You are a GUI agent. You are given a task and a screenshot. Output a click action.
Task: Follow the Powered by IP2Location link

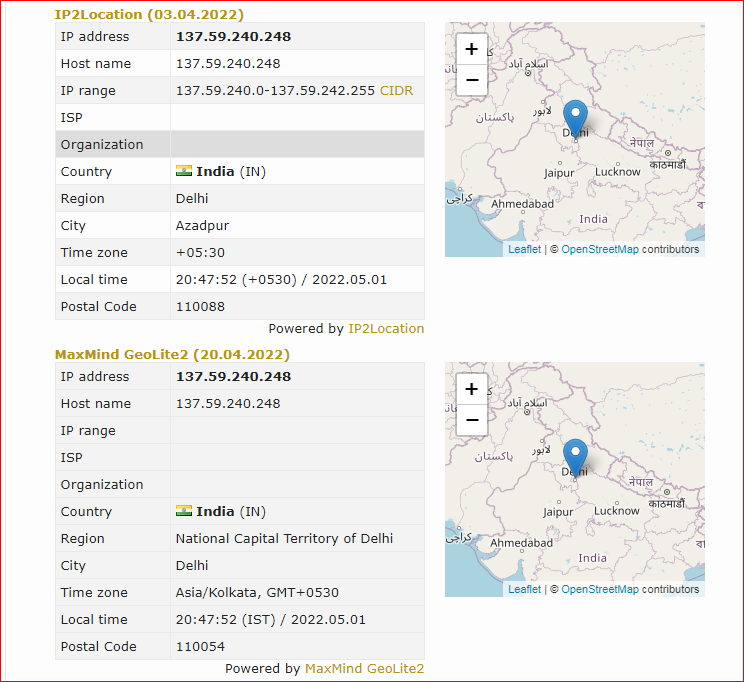tap(386, 328)
